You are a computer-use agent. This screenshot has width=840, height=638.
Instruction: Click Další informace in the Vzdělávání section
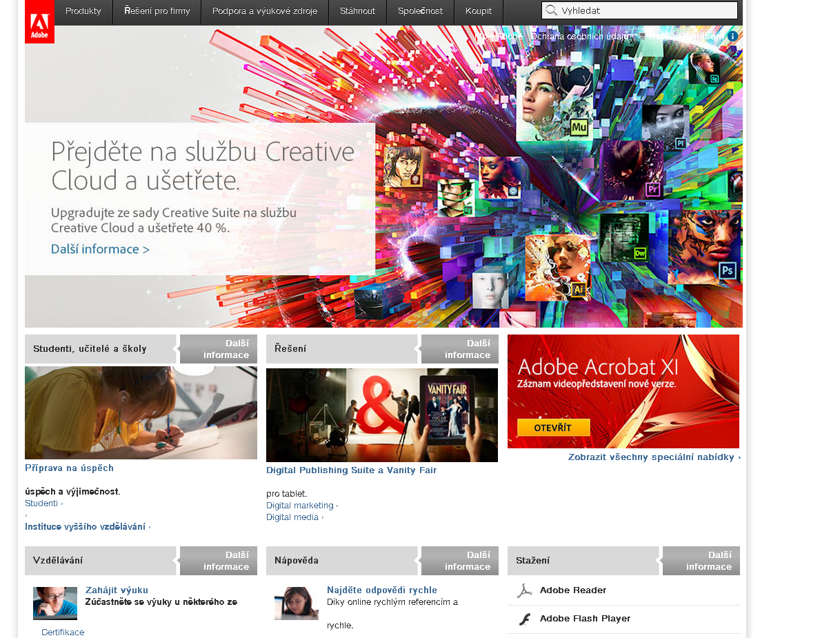(219, 561)
